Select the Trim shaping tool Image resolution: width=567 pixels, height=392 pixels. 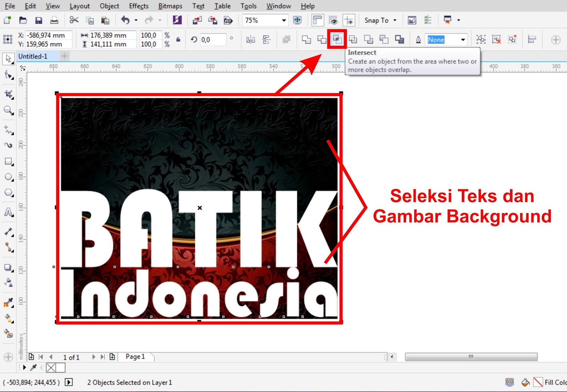(321, 40)
